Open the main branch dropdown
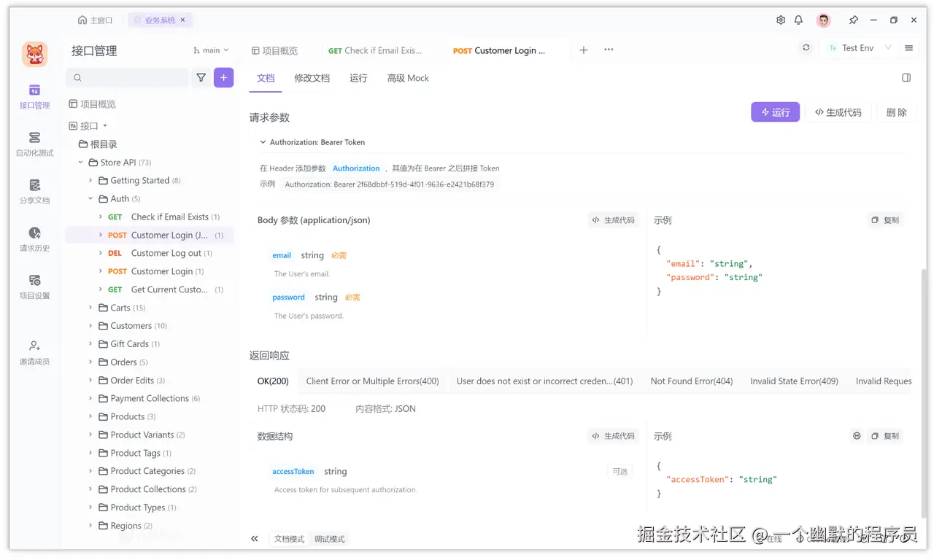 click(x=211, y=50)
